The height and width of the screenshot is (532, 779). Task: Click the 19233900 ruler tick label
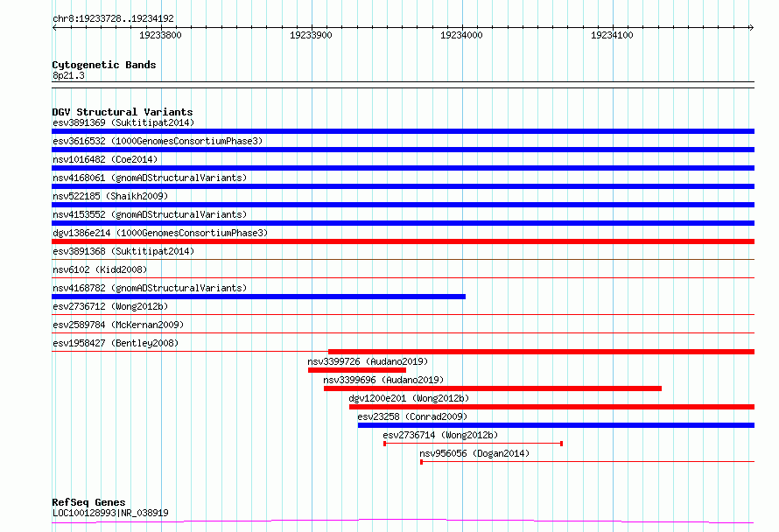pos(311,35)
